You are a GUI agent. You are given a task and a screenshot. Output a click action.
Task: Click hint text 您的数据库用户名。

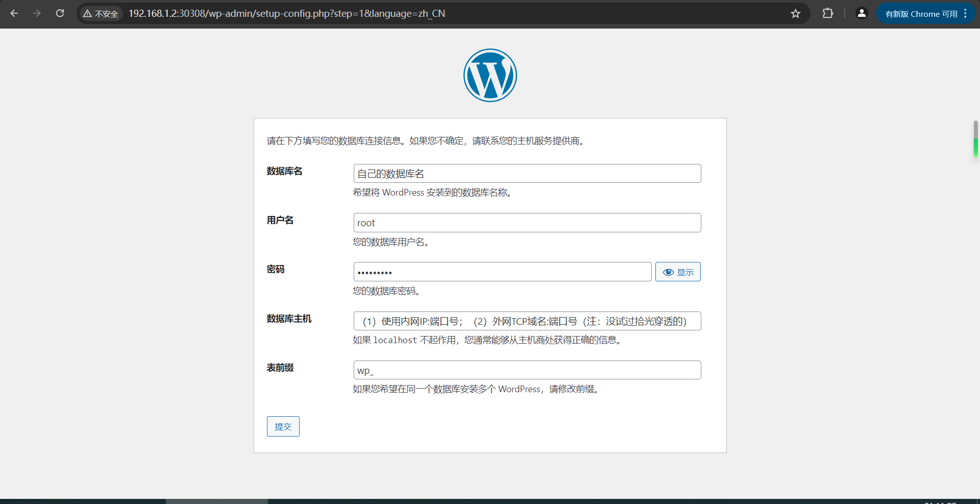pos(393,242)
